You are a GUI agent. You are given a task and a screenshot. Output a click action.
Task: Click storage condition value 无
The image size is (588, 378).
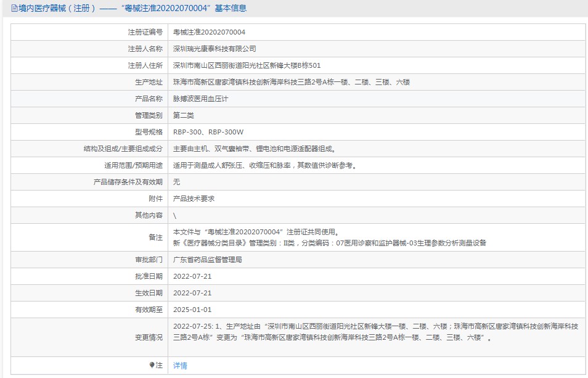[x=177, y=182]
